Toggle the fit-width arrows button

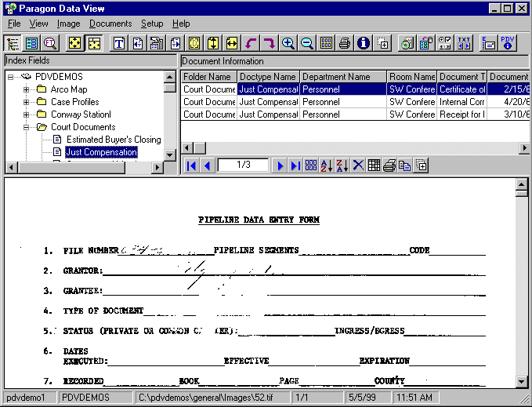(232, 43)
